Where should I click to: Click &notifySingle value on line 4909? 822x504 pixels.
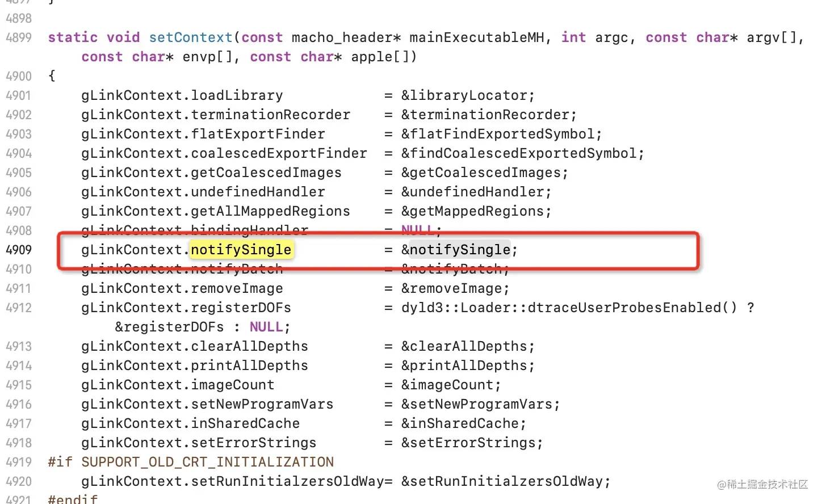pos(456,250)
